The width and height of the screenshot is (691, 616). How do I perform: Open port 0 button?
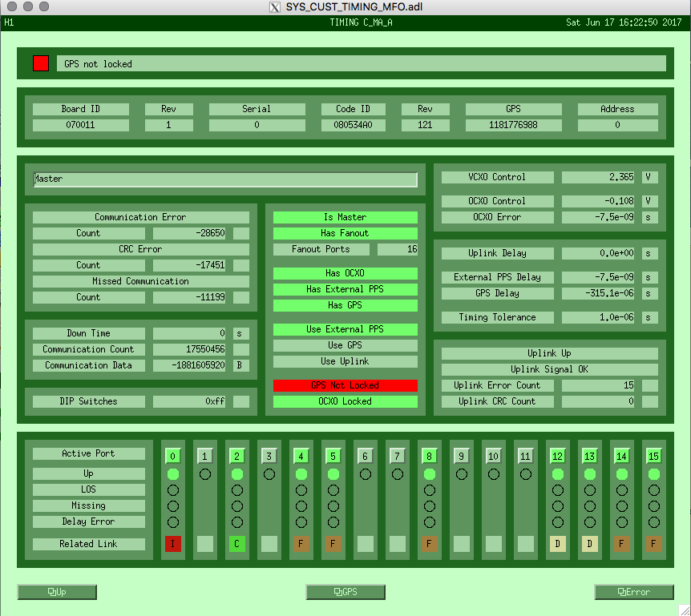click(x=173, y=456)
